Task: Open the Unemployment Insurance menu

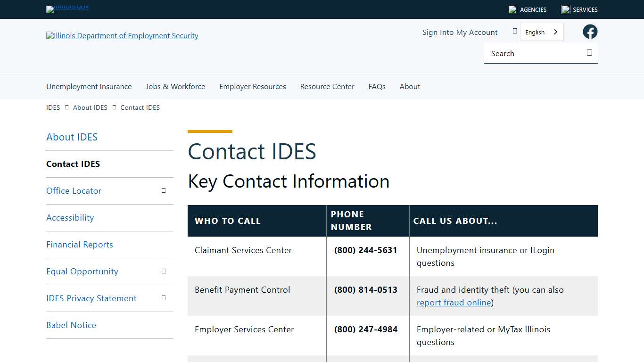Action: (89, 86)
